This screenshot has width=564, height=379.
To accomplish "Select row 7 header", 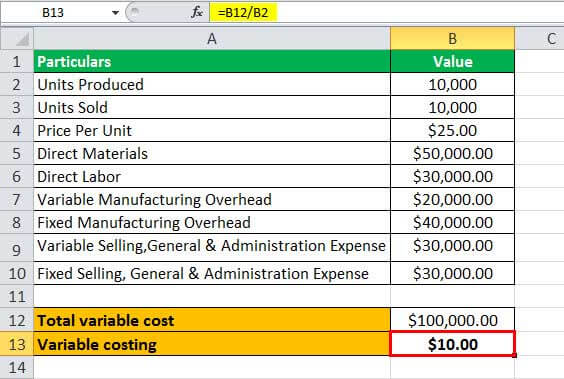I will click(17, 200).
